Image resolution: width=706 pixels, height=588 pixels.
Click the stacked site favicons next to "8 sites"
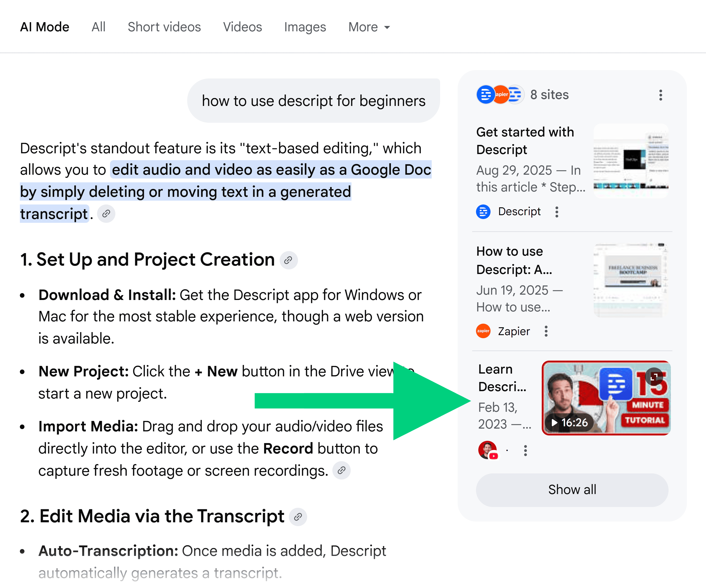[500, 94]
